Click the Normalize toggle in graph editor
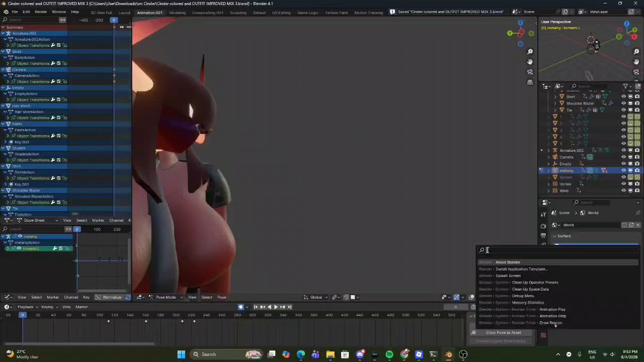 pos(108,297)
